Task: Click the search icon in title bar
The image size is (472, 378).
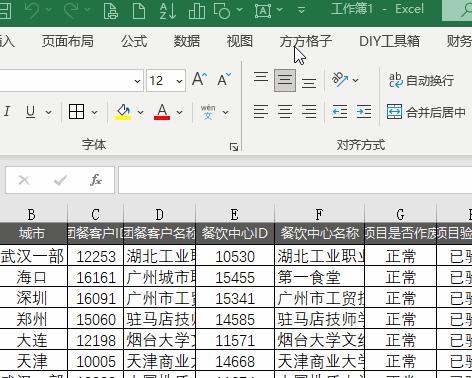Action: [466, 10]
